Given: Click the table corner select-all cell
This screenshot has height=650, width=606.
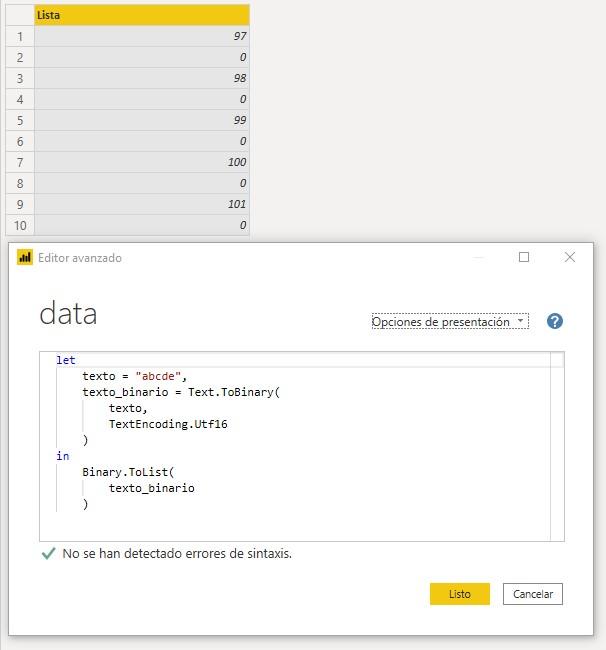Looking at the screenshot, I should (20, 15).
